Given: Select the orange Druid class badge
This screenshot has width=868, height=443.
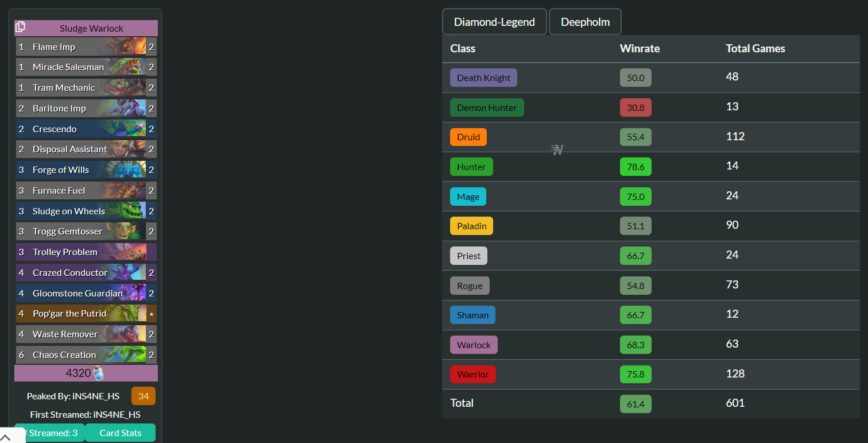Looking at the screenshot, I should [468, 137].
